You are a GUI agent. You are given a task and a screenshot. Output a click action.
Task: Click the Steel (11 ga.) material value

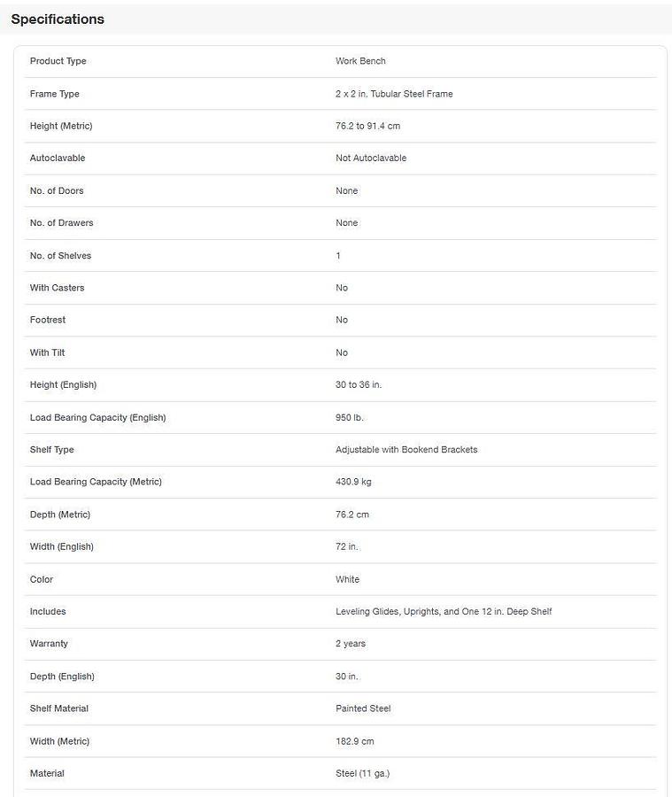point(362,773)
